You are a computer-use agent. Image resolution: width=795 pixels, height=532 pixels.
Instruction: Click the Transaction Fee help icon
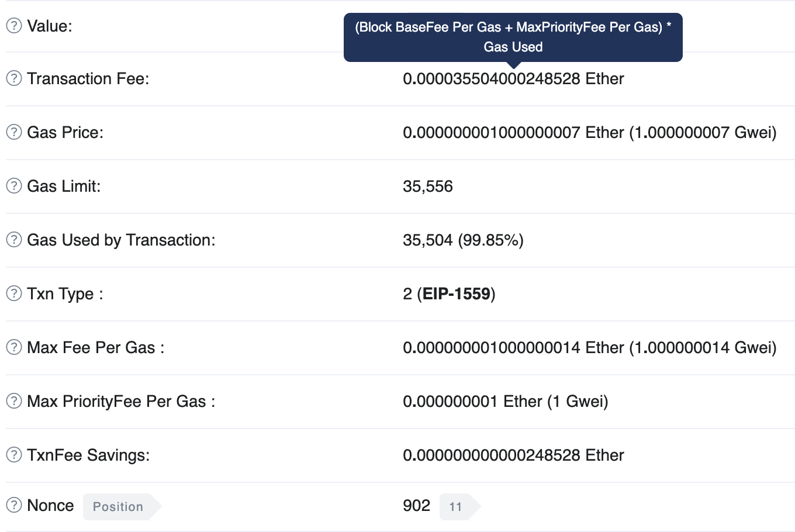coord(13,78)
